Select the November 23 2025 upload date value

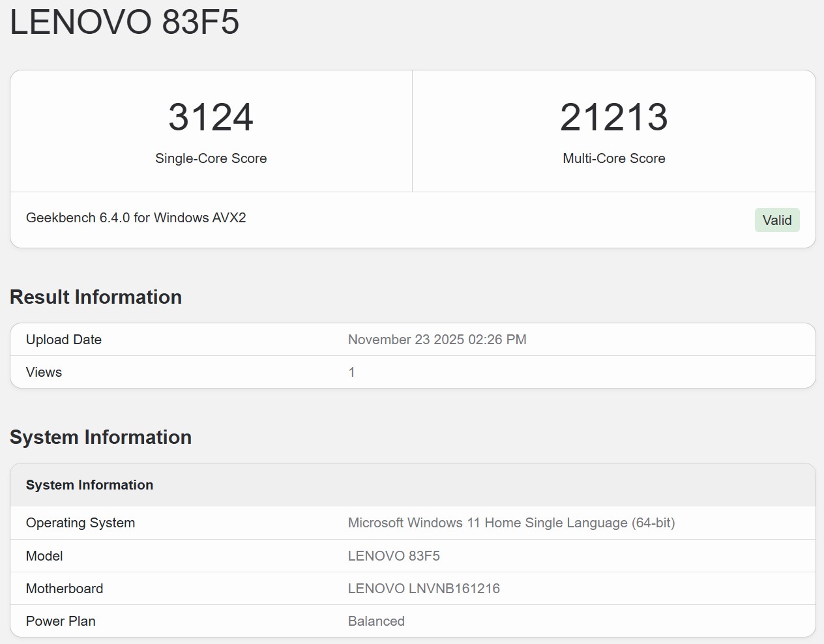click(437, 340)
